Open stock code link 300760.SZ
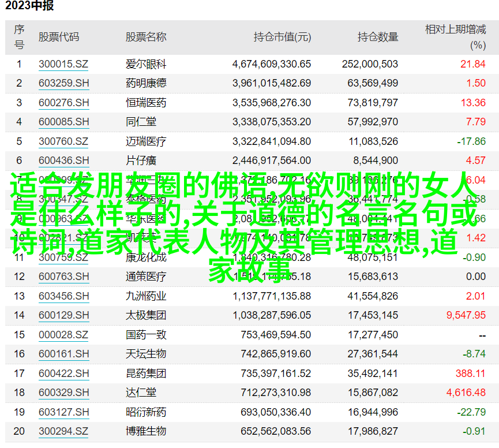The height and width of the screenshot is (448, 499). (63, 141)
